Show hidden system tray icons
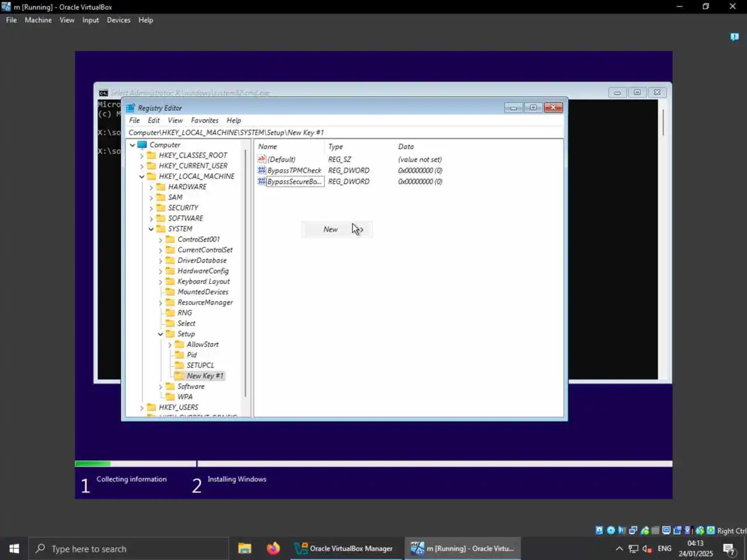This screenshot has height=560, width=747. (619, 548)
